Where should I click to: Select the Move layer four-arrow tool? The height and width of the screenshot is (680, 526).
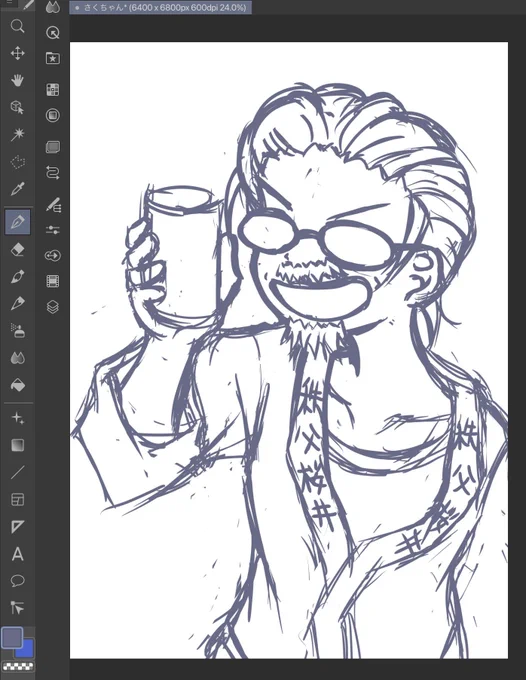point(17,53)
